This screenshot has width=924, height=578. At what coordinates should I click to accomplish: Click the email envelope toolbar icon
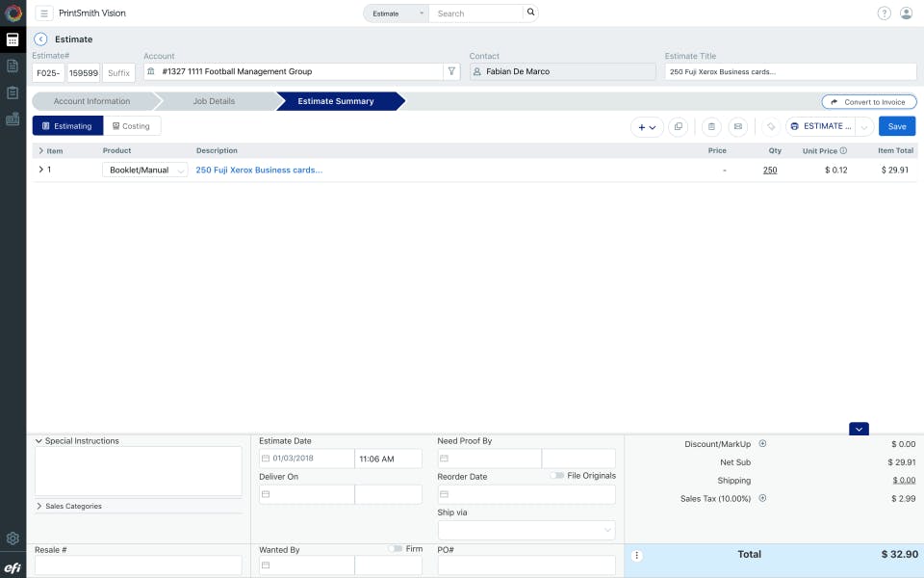pyautogui.click(x=737, y=126)
